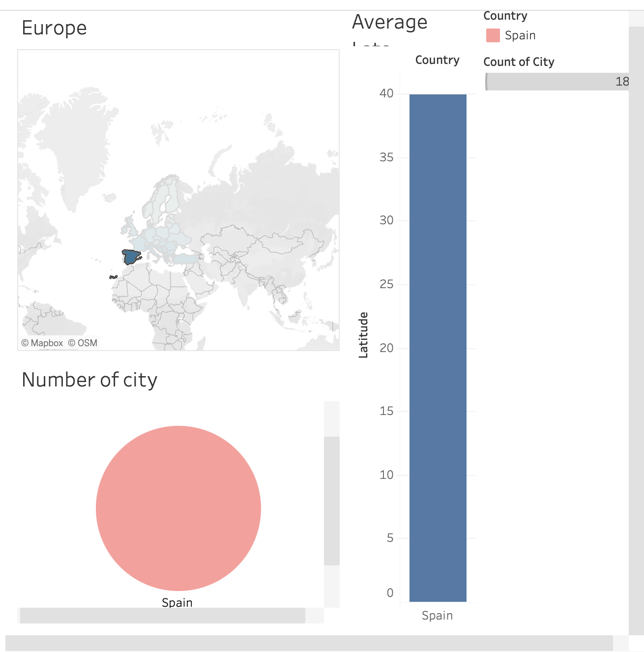Click the Spain label under the circle chart
The image size is (644, 652).
pos(177,602)
